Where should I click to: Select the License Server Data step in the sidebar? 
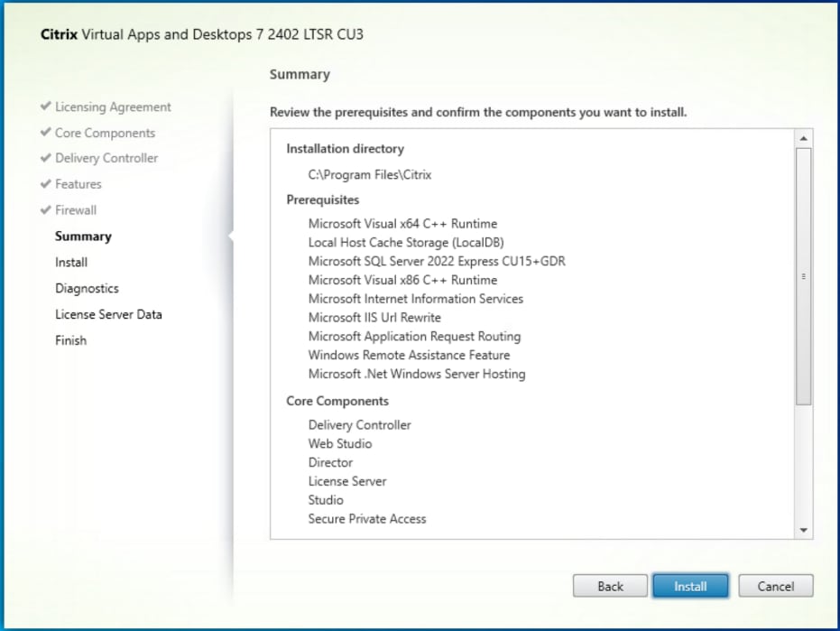pyautogui.click(x=108, y=314)
